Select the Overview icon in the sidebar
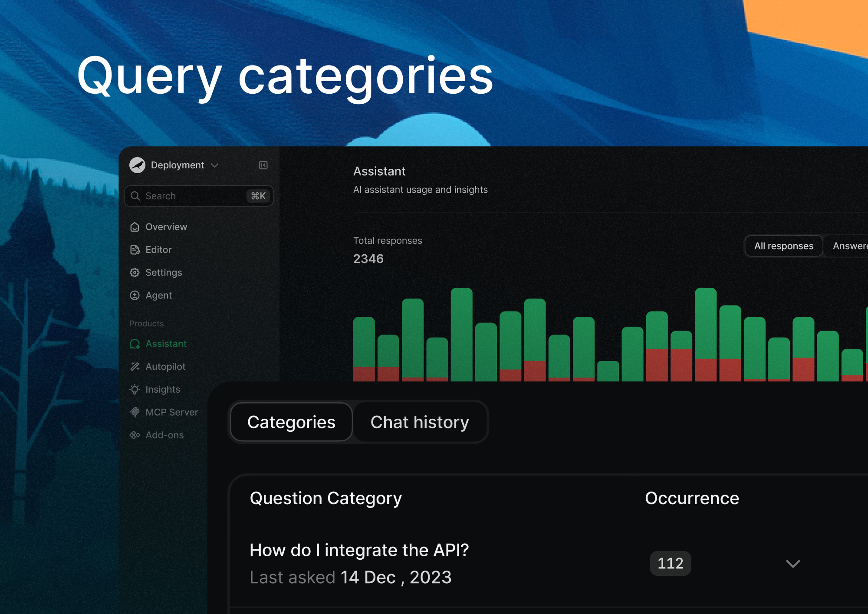868x614 pixels. pyautogui.click(x=135, y=227)
